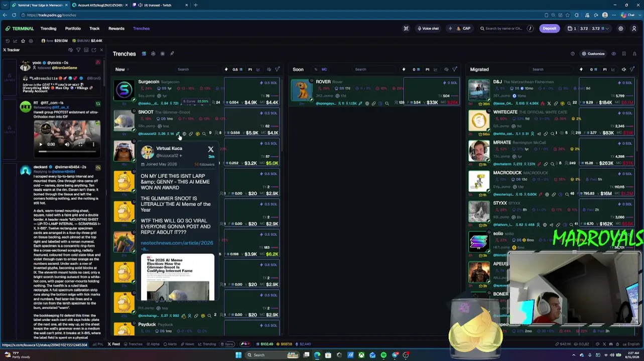The width and height of the screenshot is (644, 361).
Task: Click the SNOOT search magnifier icon
Action: (204, 133)
